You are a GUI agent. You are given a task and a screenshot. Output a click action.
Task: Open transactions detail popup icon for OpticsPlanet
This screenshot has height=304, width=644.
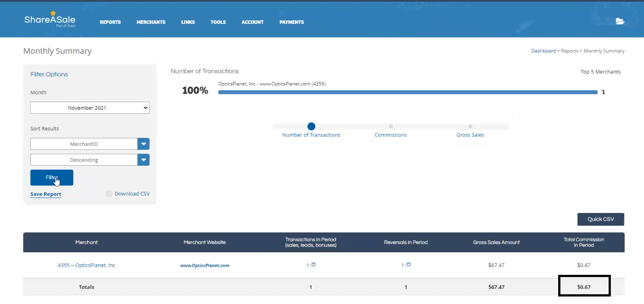pyautogui.click(x=313, y=265)
